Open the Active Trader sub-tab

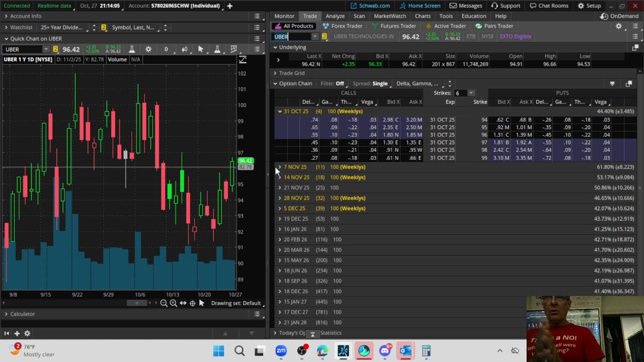tap(446, 26)
